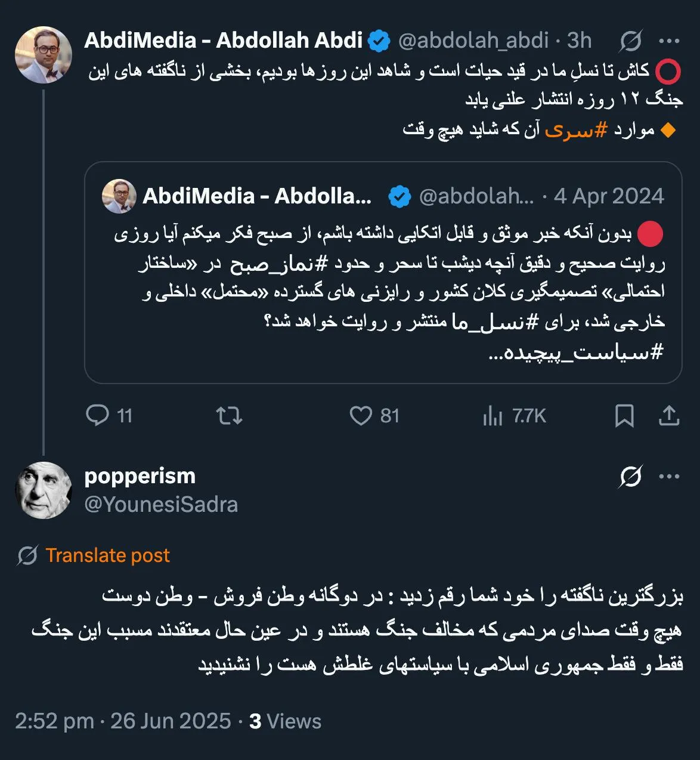Open the @abdolah_abdi handle link

click(473, 41)
